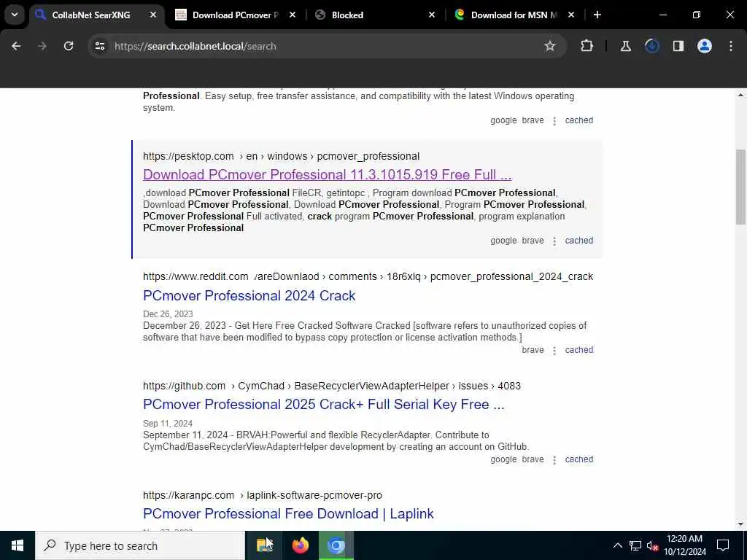This screenshot has width=747, height=560.
Task: Open cached link for github result
Action: [578, 459]
